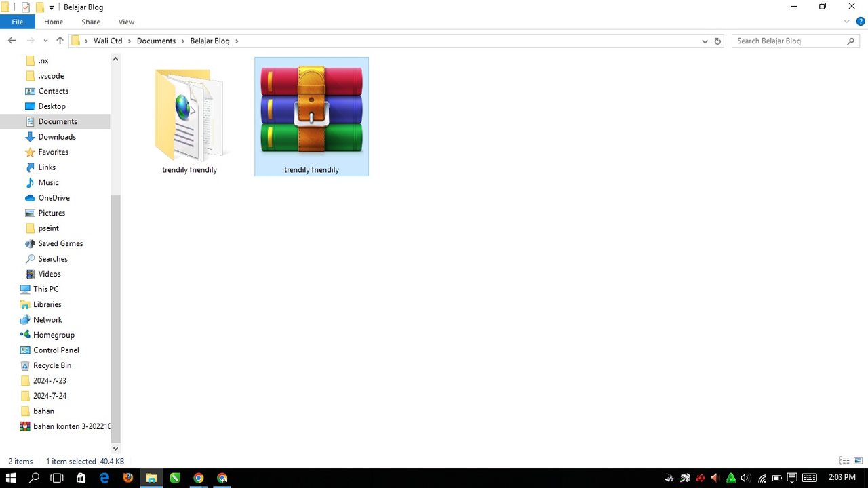The height and width of the screenshot is (488, 868).
Task: Click Documents in the address path
Action: click(156, 41)
